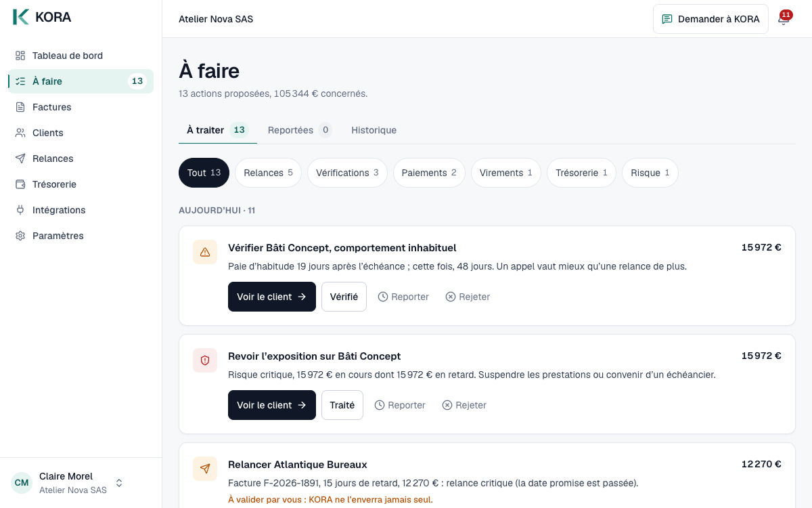
Task: Open Paramètres settings page
Action: pos(81,236)
